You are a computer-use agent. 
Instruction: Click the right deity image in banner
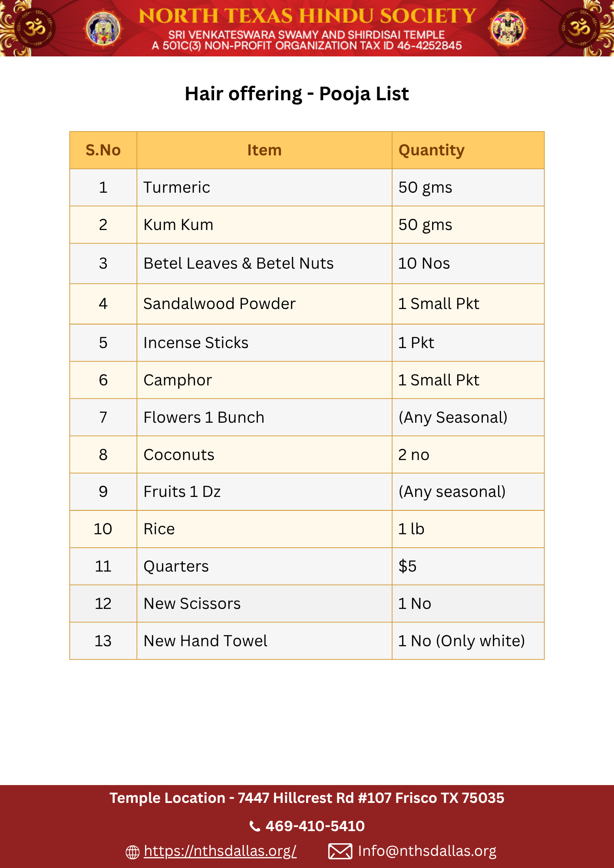[508, 28]
